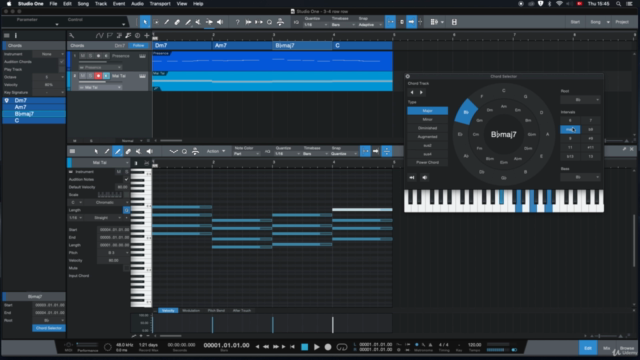The image size is (640, 360).
Task: Open the instrument keyboard icon on Presence track
Action: click(x=142, y=56)
